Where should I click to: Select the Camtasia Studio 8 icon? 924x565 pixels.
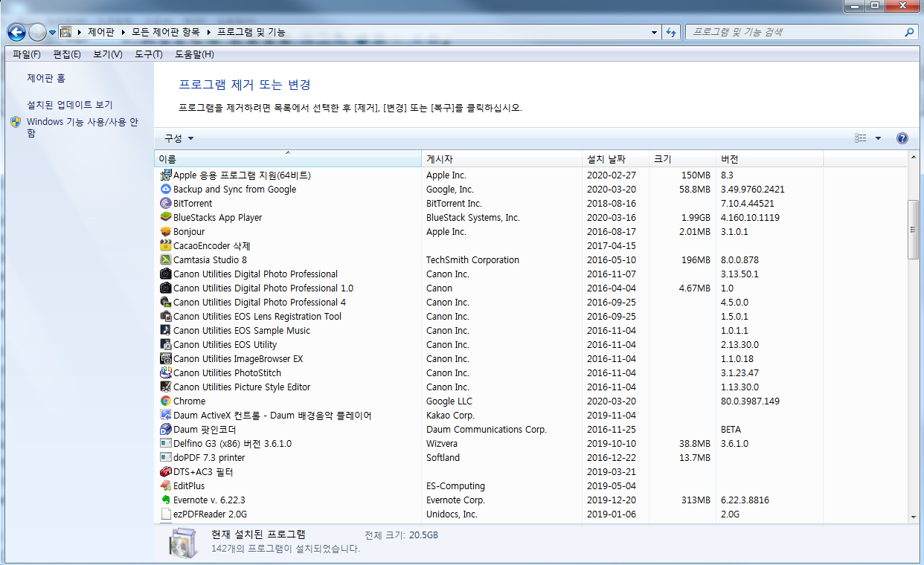[166, 260]
